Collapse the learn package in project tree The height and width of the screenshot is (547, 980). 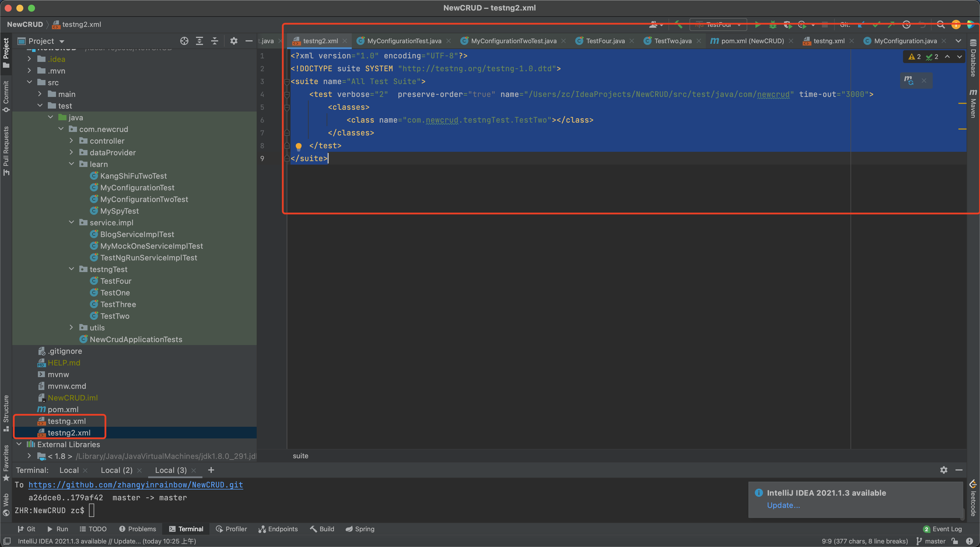click(72, 164)
